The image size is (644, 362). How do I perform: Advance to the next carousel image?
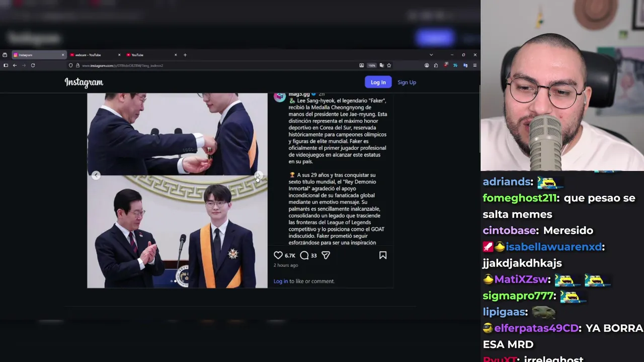258,175
